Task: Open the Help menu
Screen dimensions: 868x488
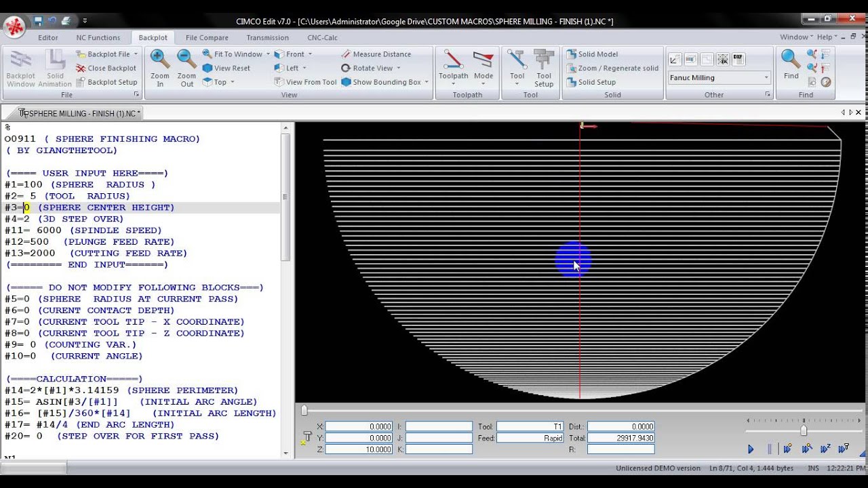Action: [827, 37]
